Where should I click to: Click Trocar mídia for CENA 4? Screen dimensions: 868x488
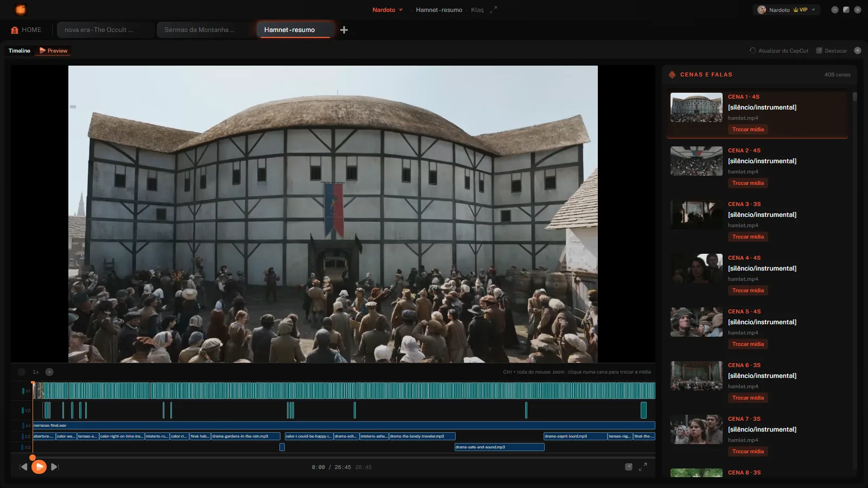coord(748,291)
